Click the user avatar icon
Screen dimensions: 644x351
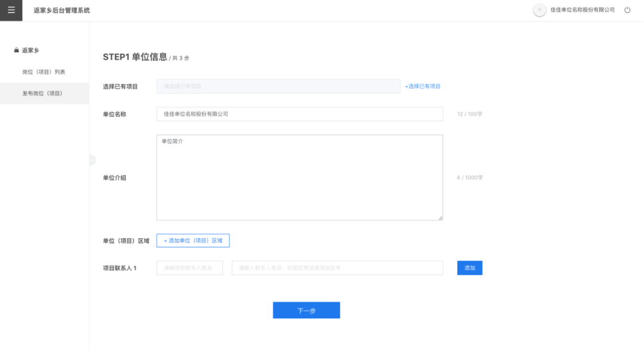click(x=540, y=10)
